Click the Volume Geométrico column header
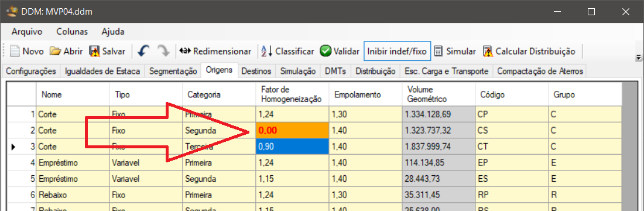The image size is (644, 211). tap(439, 94)
